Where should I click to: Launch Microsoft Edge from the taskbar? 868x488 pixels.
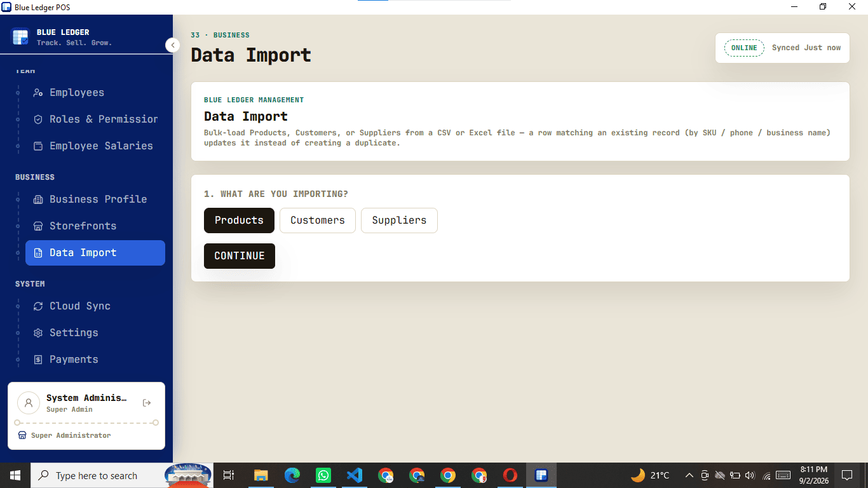pos(292,475)
